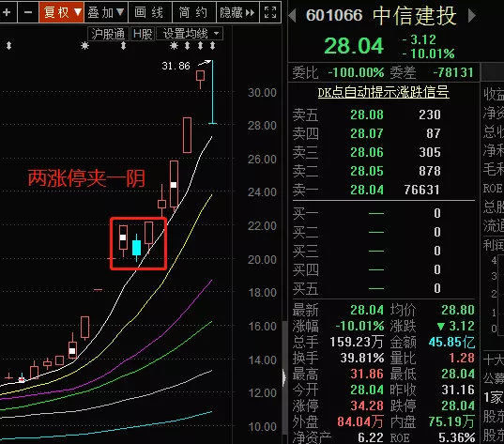Image resolution: width=504 pixels, height=444 pixels.
Task: Click 外盘 value 84.04万
Action: pyautogui.click(x=360, y=421)
